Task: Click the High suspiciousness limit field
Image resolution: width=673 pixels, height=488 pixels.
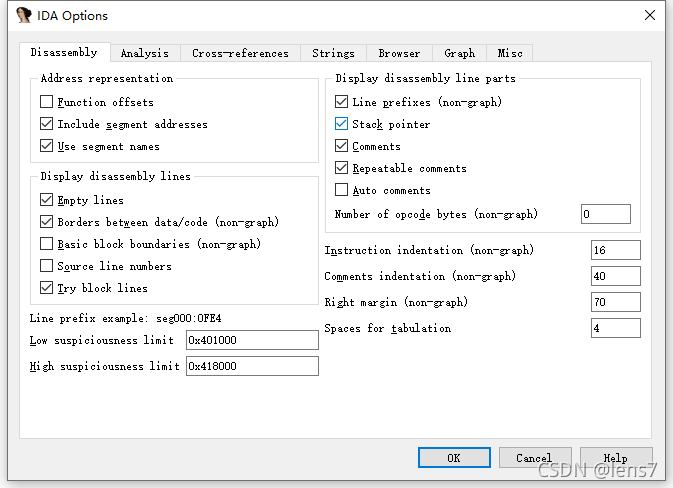Action: click(x=252, y=366)
